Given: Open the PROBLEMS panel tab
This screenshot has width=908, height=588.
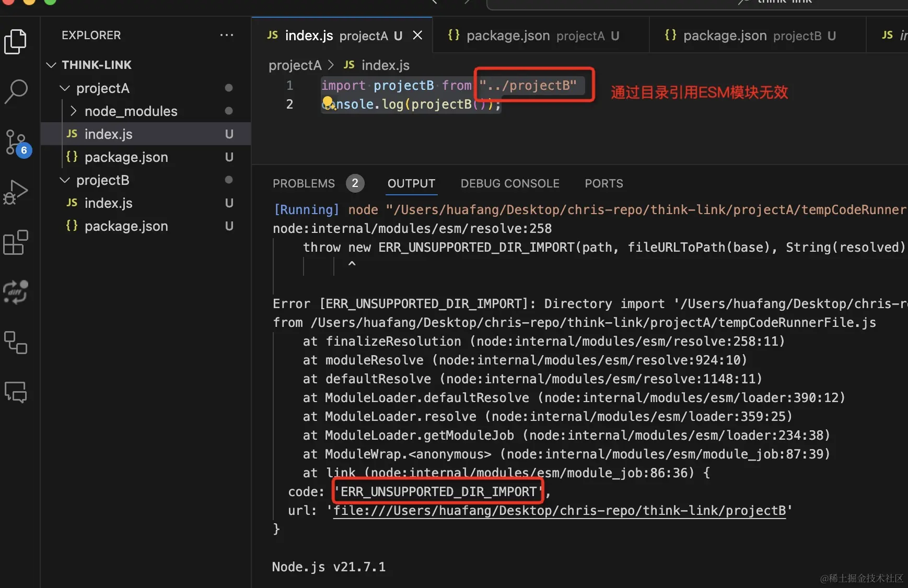Looking at the screenshot, I should tap(304, 183).
